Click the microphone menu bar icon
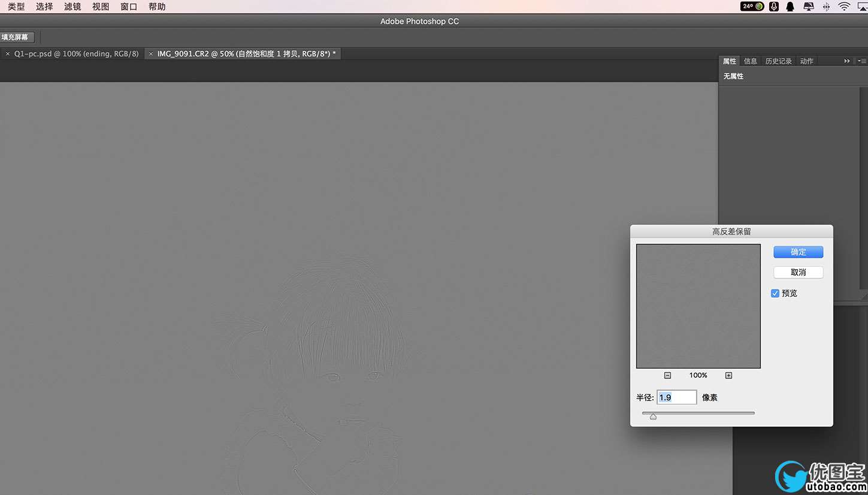The width and height of the screenshot is (868, 495). tap(774, 7)
